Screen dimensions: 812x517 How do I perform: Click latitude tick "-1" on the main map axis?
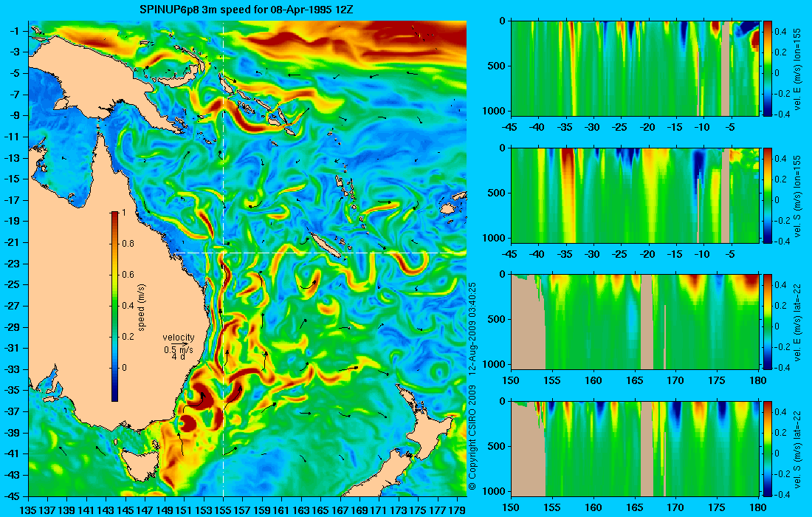pos(15,31)
